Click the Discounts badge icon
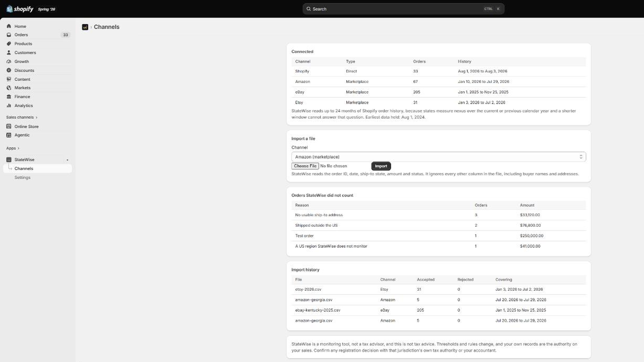Viewport: 644px width, 362px height. pos(9,70)
